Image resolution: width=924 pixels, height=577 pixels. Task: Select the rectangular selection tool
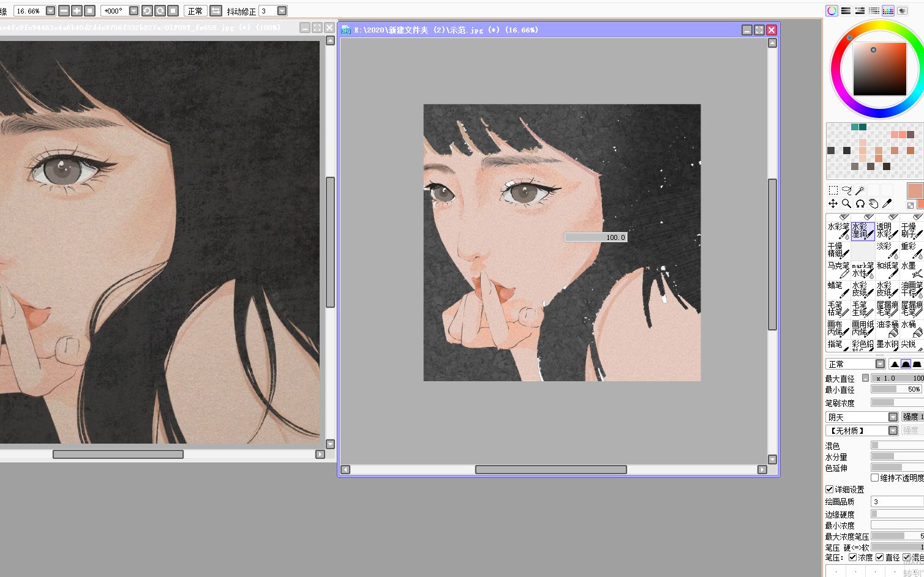[x=833, y=190]
